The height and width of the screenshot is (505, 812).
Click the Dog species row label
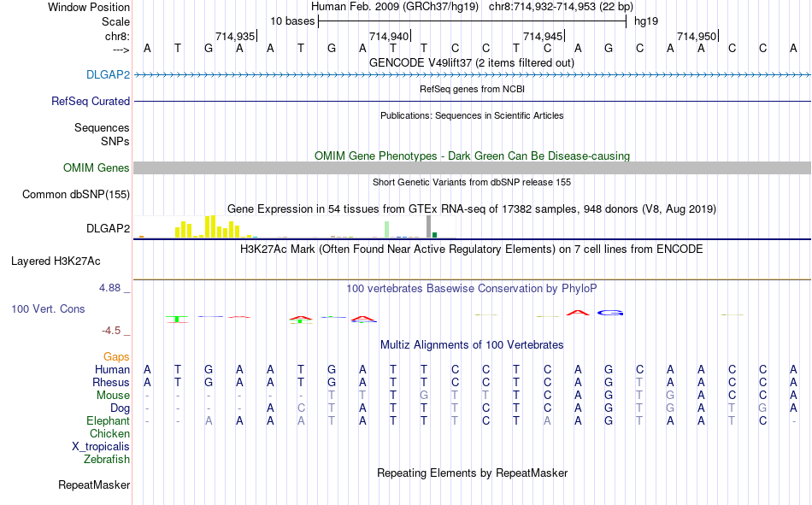(x=120, y=408)
